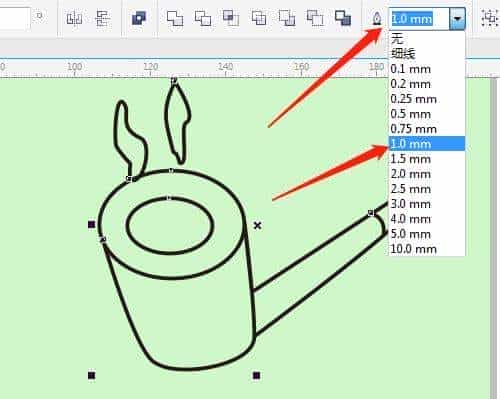
Task: Click the outline width input field
Action: pos(420,19)
